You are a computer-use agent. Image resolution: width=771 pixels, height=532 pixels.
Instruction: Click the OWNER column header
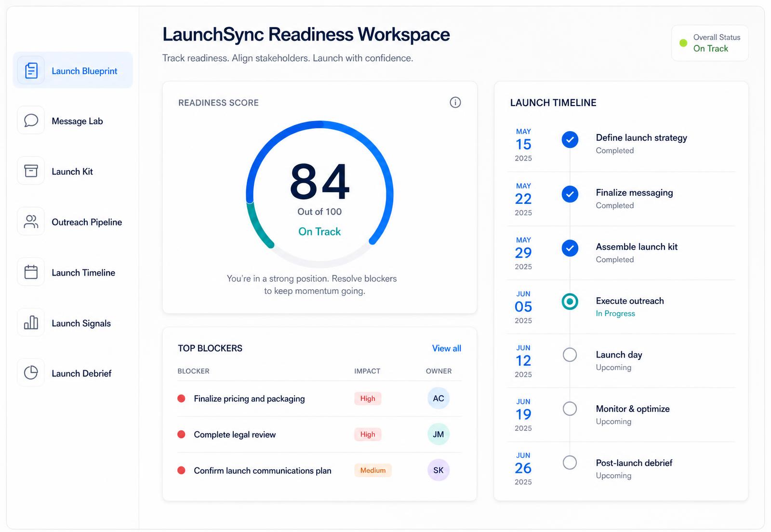439,371
